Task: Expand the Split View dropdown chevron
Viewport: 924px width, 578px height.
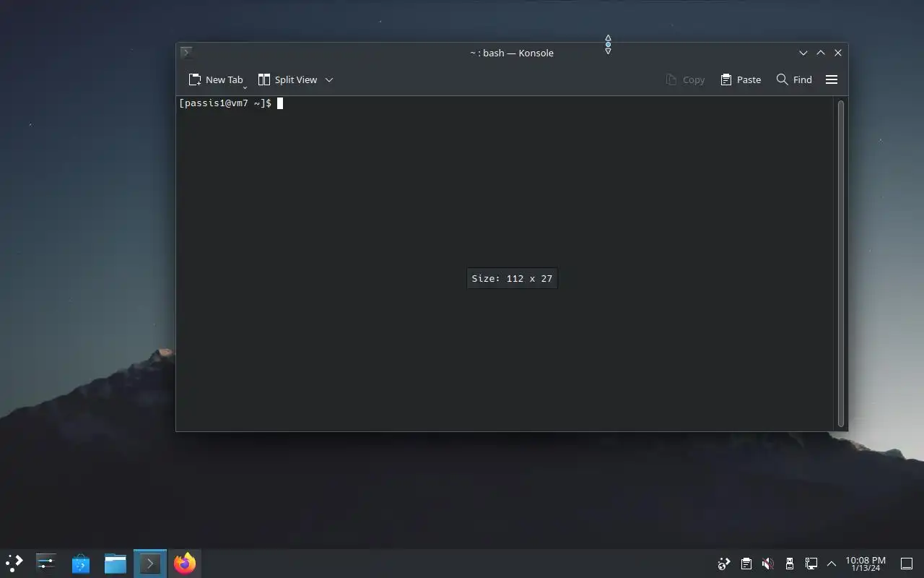Action: pyautogui.click(x=329, y=79)
